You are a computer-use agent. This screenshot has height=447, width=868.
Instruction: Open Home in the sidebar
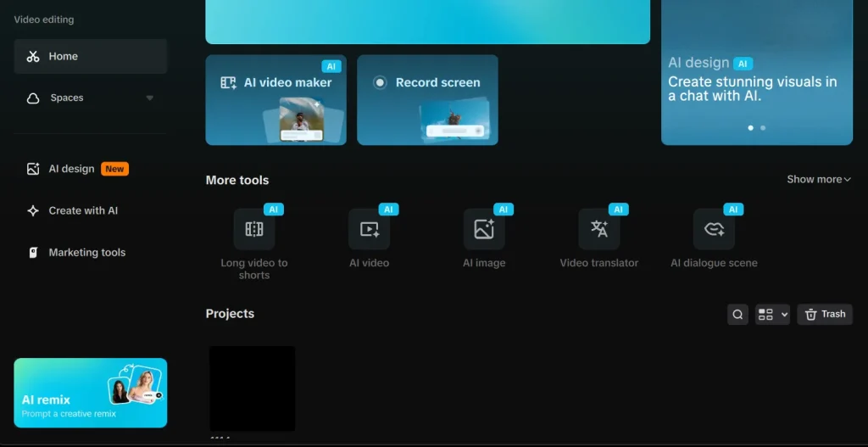click(90, 56)
